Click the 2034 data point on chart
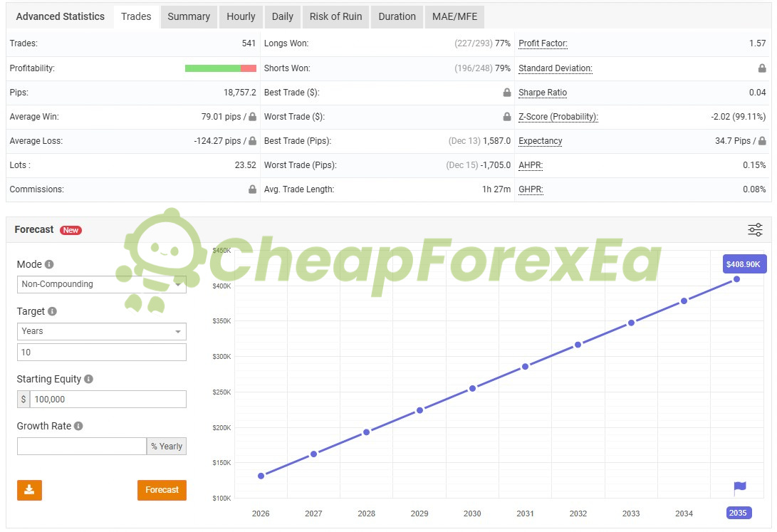Screen dimensions: 777x532 coord(684,301)
